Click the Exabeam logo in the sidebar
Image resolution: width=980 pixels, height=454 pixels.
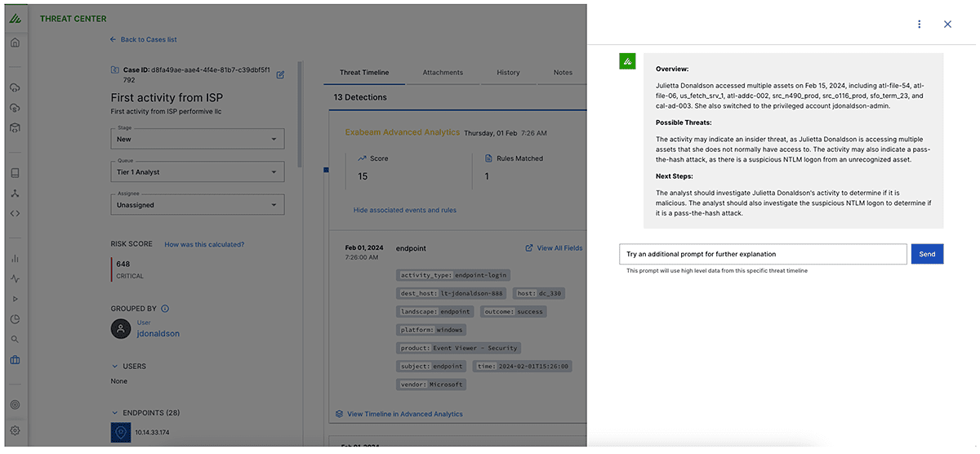(x=15, y=18)
